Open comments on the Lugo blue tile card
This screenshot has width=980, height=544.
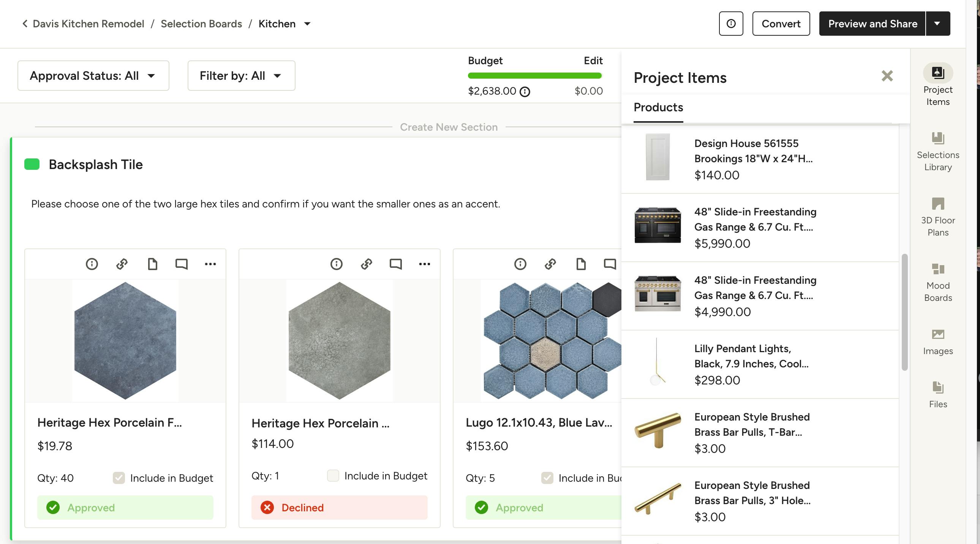pyautogui.click(x=609, y=264)
